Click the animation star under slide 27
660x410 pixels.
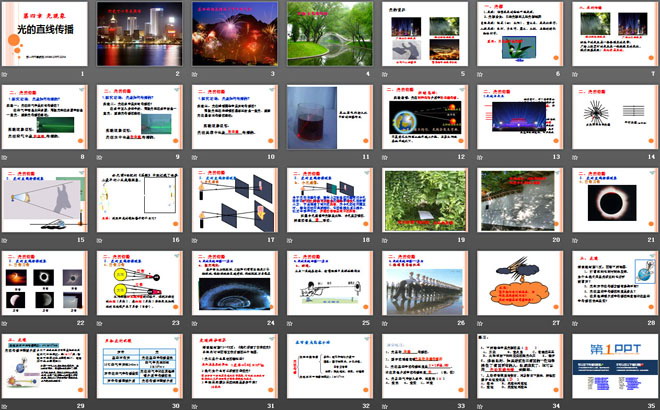480,323
